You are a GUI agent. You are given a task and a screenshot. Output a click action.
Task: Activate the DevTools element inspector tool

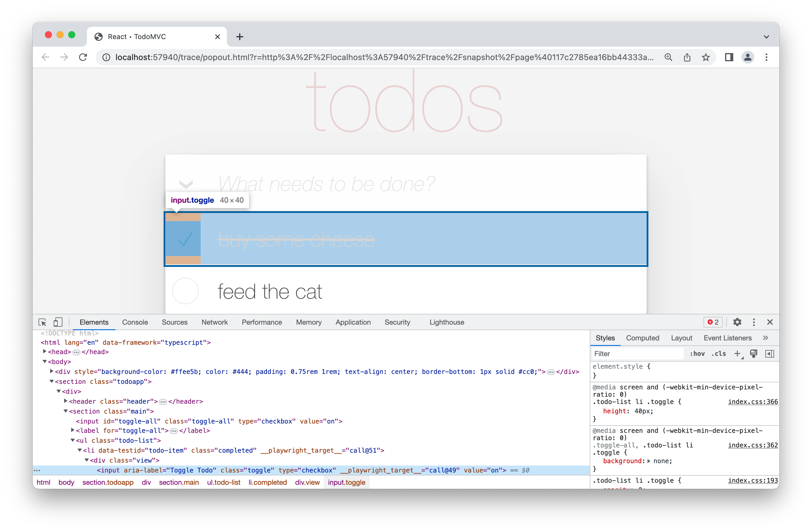(42, 322)
